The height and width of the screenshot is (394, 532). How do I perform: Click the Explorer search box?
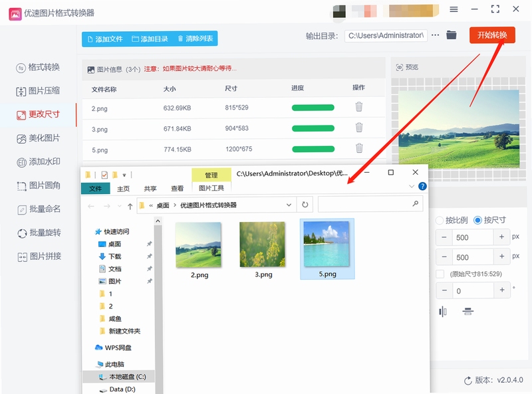click(370, 204)
